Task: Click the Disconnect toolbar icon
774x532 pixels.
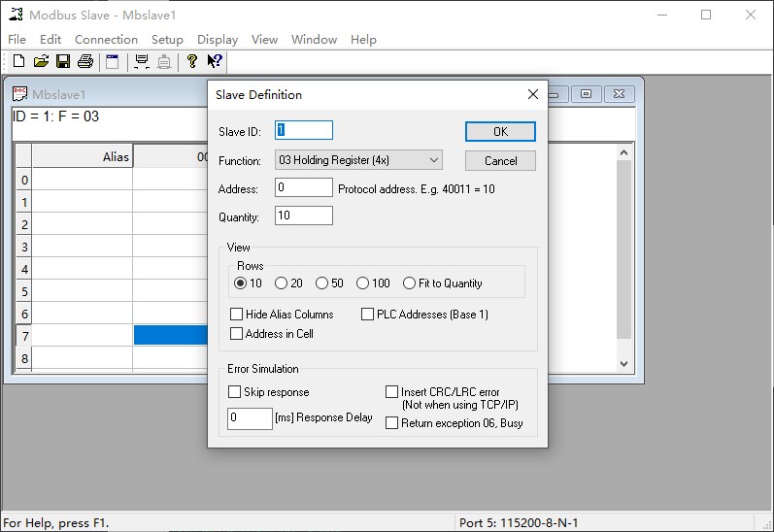Action: pyautogui.click(x=164, y=62)
